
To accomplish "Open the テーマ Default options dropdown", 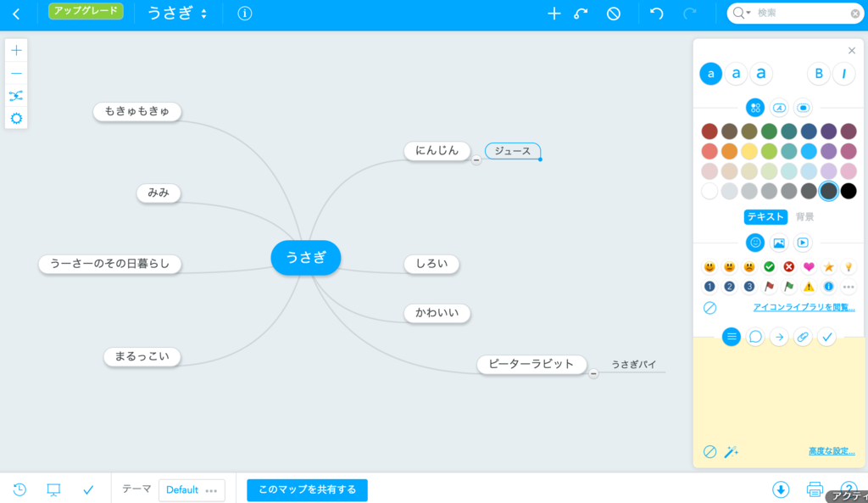I will click(209, 490).
